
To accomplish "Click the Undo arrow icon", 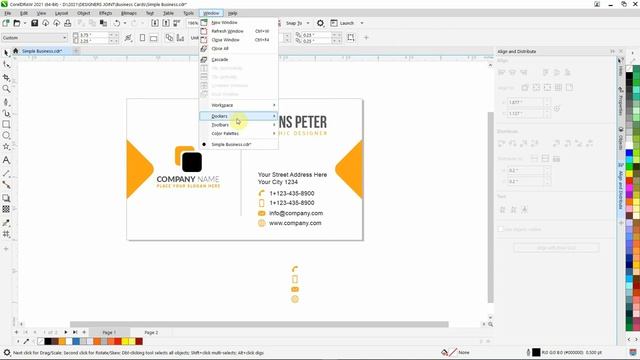I will tap(117, 23).
